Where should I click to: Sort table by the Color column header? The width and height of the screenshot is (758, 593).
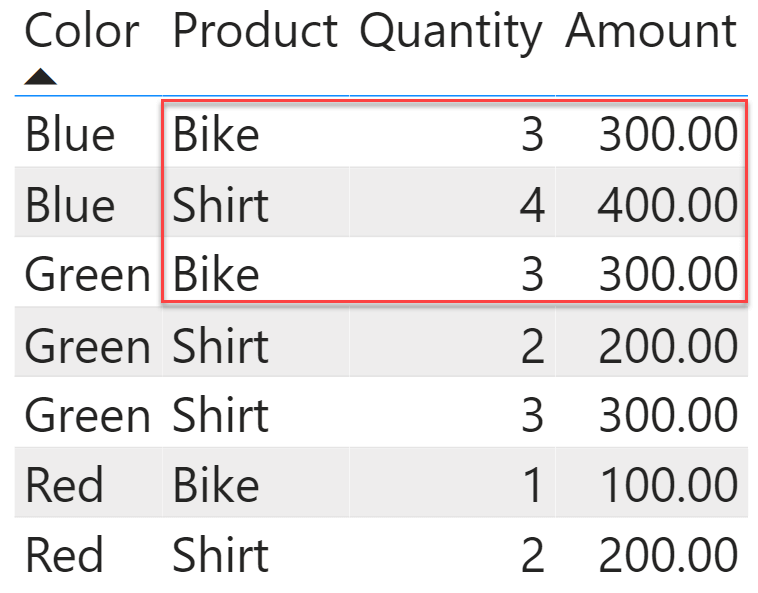[82, 31]
